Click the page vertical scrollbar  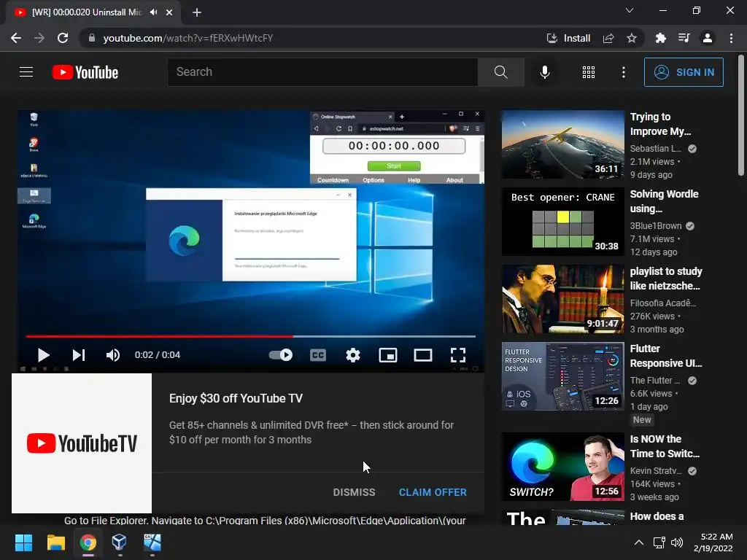point(741,115)
